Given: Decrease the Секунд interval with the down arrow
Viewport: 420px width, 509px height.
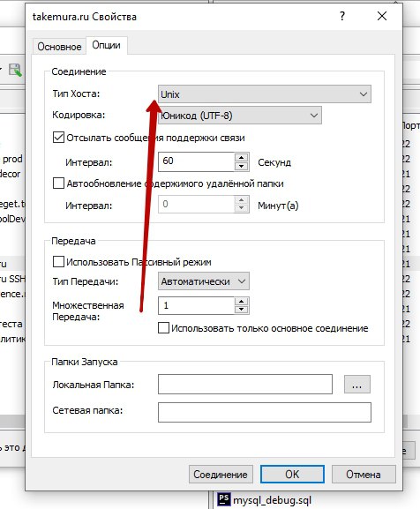Looking at the screenshot, I should [x=241, y=166].
